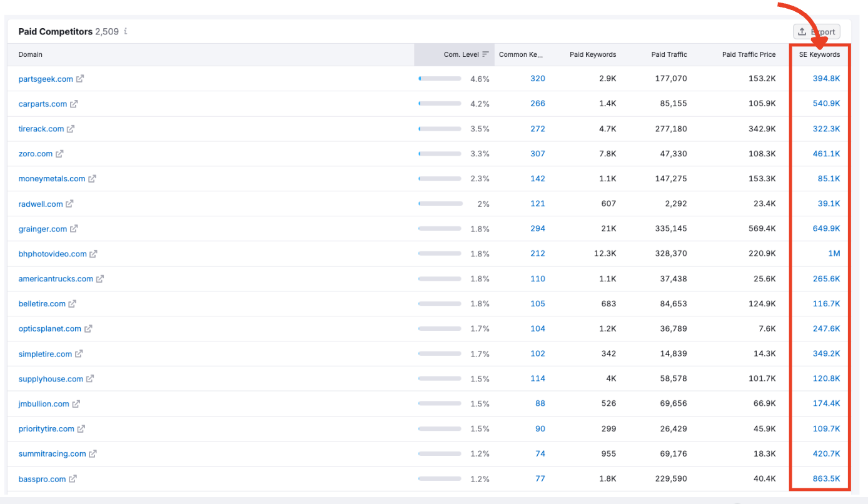Open opticsplanet.com via its external link icon
Screen dimensions: 868x504
[89, 328]
